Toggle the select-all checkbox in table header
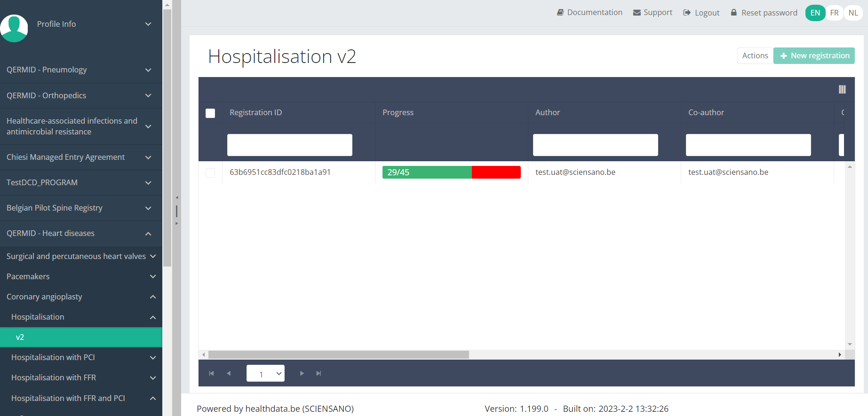 (x=210, y=113)
